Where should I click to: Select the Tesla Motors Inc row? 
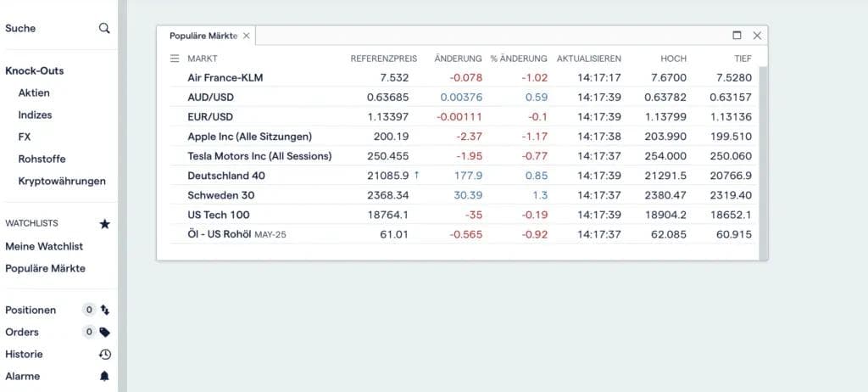pyautogui.click(x=259, y=156)
